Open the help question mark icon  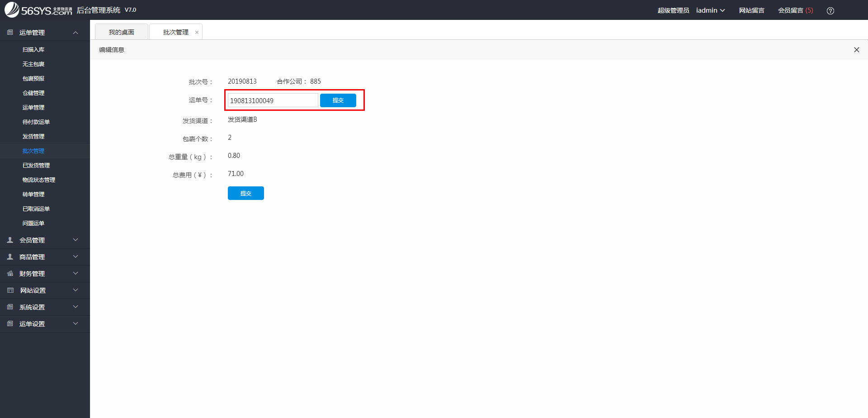[830, 11]
